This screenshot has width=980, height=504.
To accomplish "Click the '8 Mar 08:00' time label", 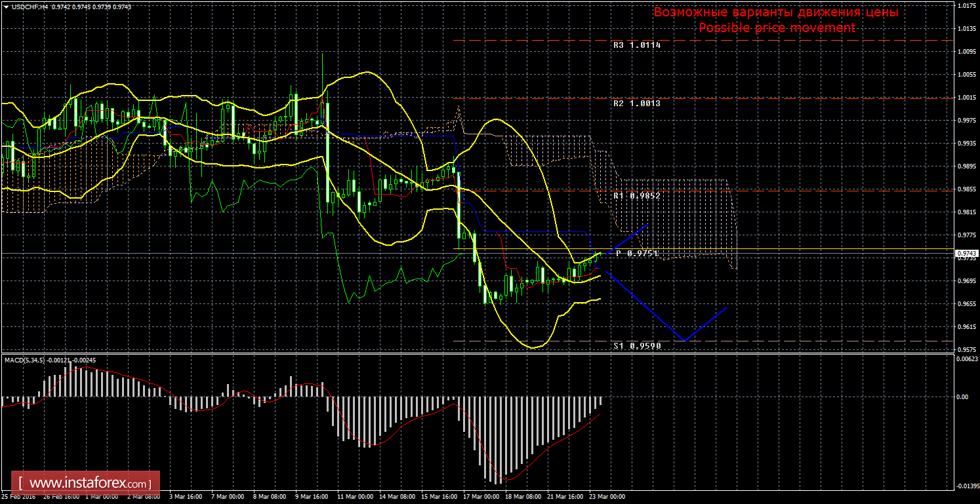I will click(270, 497).
